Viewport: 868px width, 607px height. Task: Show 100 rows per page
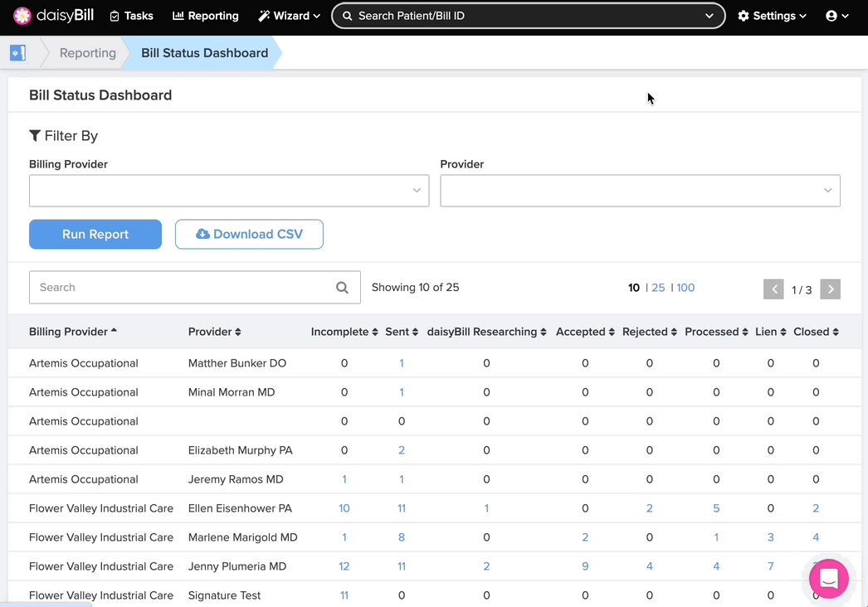[685, 288]
